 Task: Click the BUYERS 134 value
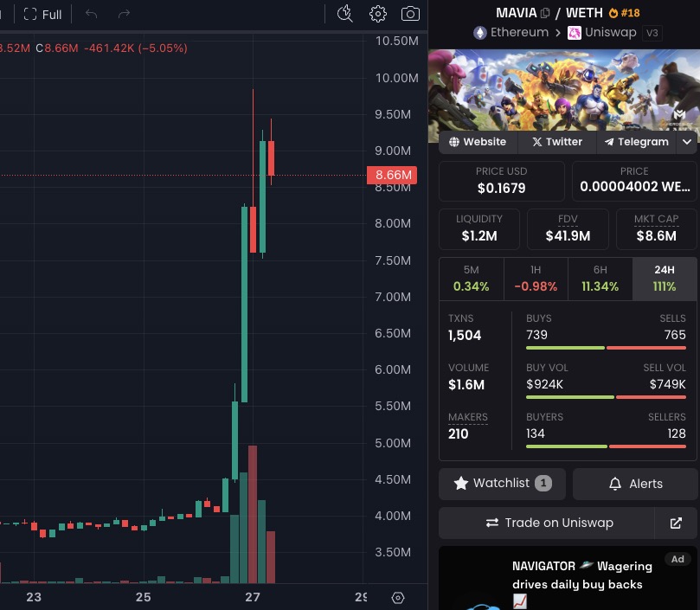pyautogui.click(x=536, y=433)
